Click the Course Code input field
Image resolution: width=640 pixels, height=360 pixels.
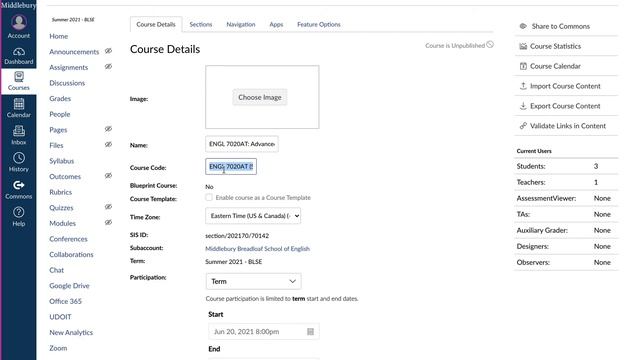[231, 167]
